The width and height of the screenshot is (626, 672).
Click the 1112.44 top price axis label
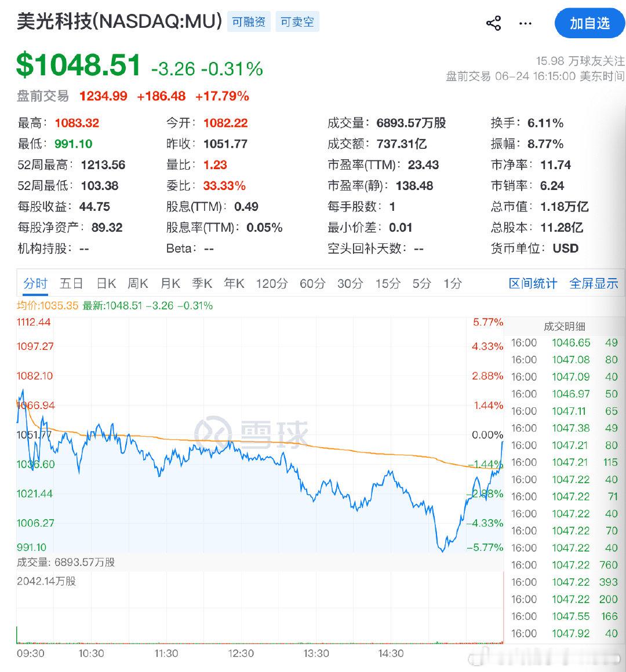[x=34, y=322]
